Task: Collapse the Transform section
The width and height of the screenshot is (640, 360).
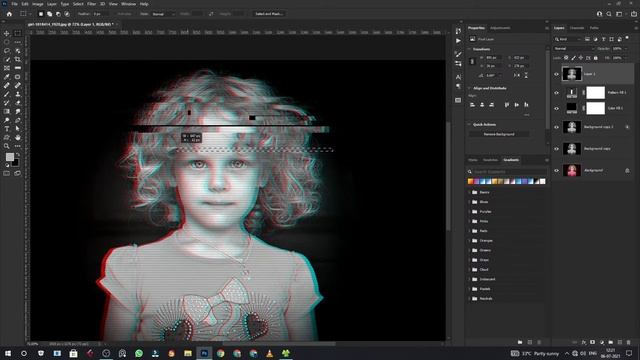Action: point(469,49)
